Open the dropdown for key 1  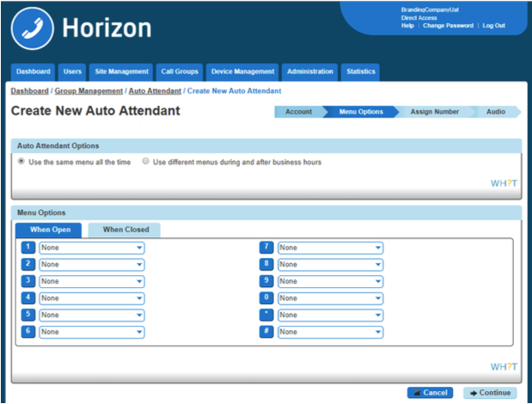click(x=92, y=248)
